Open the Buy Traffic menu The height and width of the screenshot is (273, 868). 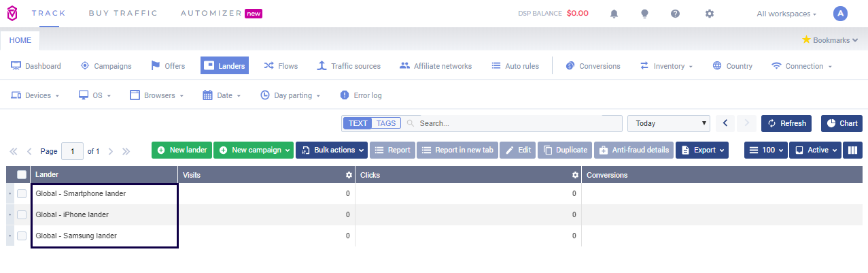pyautogui.click(x=123, y=14)
